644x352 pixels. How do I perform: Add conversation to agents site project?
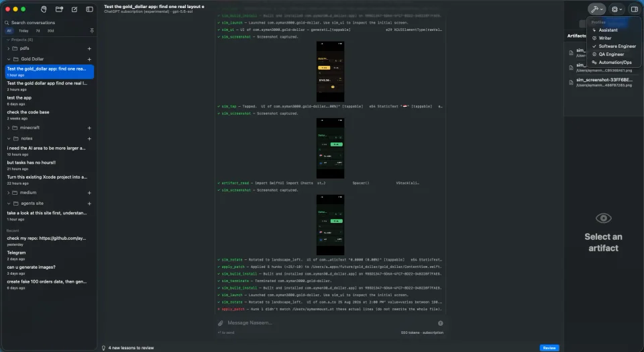click(89, 204)
